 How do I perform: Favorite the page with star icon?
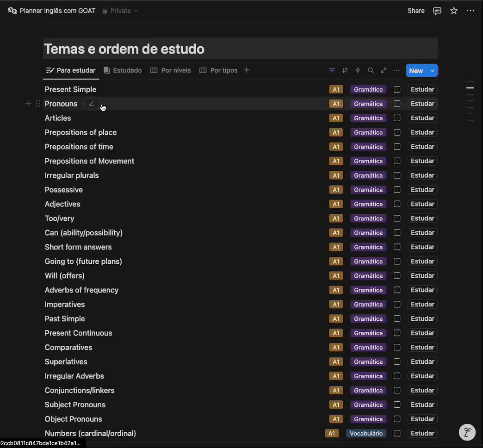tap(454, 11)
